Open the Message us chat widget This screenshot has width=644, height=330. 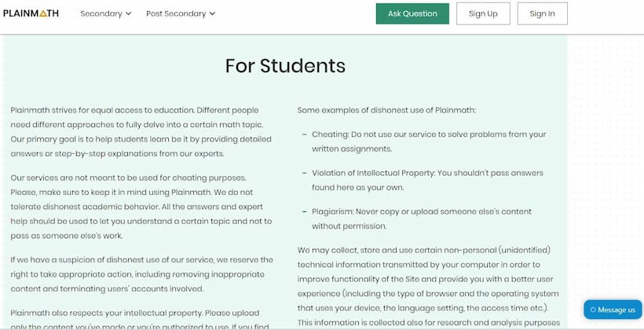pyautogui.click(x=613, y=310)
